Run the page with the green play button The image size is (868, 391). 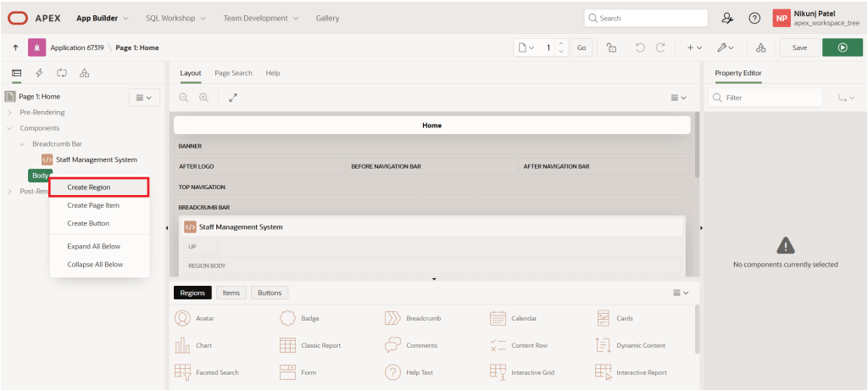(x=842, y=47)
